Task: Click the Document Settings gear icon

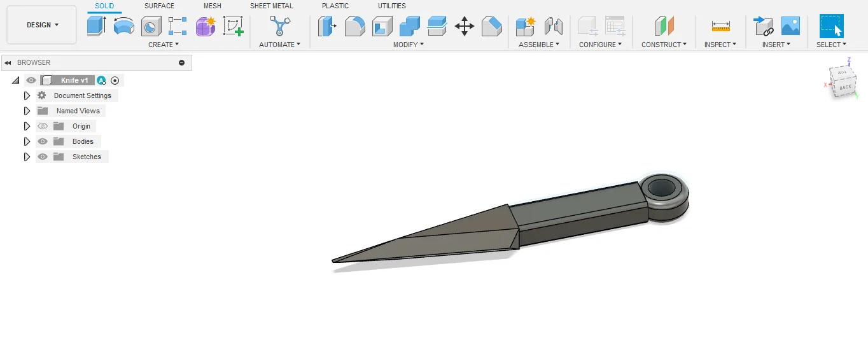Action: pos(42,95)
